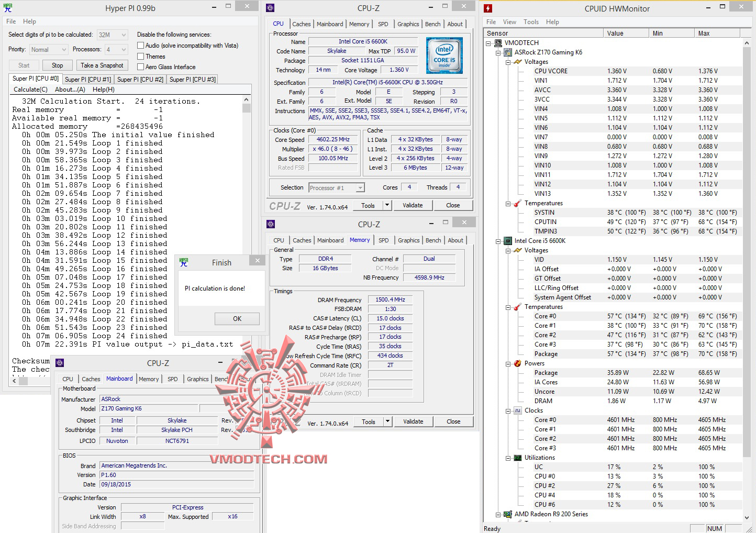Open the View menu in HWMonitor
Screen dimensions: 756x533
click(509, 22)
